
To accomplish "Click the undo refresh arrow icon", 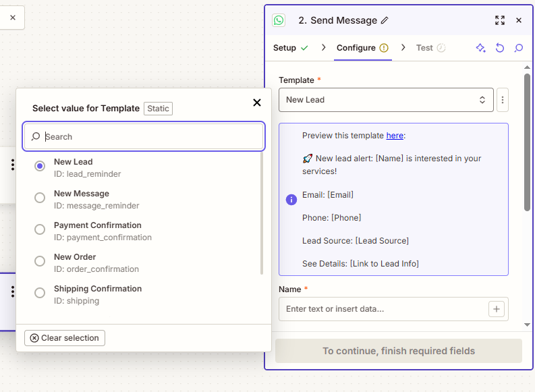I will [x=500, y=48].
